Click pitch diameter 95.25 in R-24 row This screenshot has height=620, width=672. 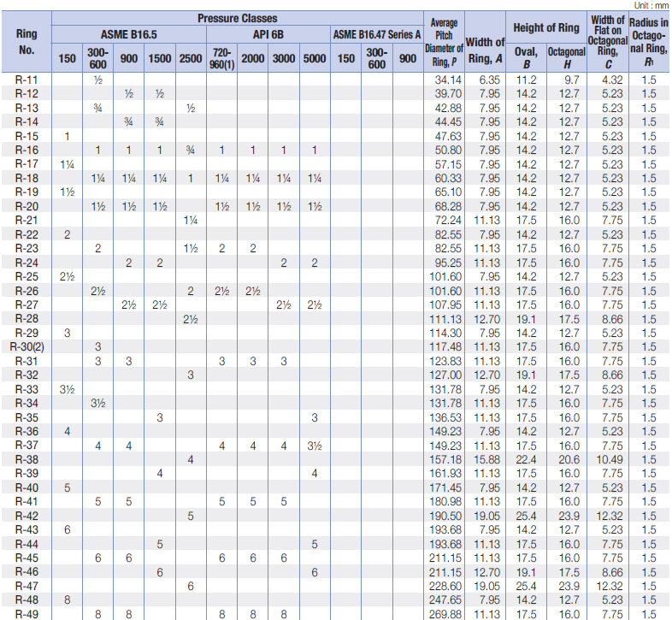tap(448, 263)
